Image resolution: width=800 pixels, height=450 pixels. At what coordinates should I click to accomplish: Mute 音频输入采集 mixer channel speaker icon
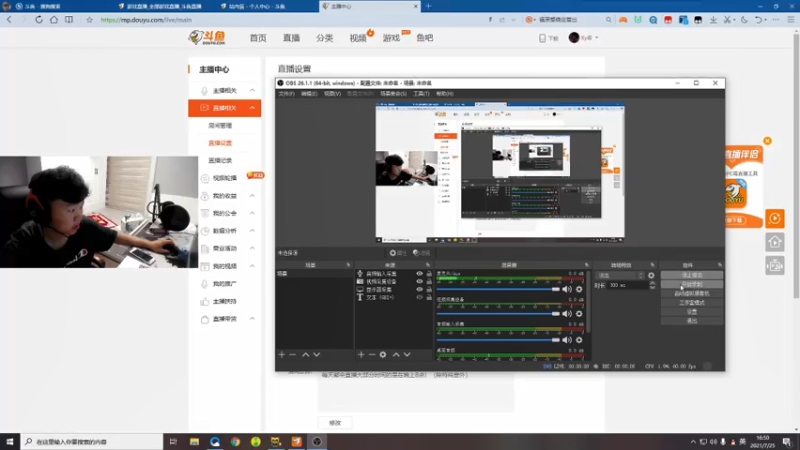coord(567,340)
